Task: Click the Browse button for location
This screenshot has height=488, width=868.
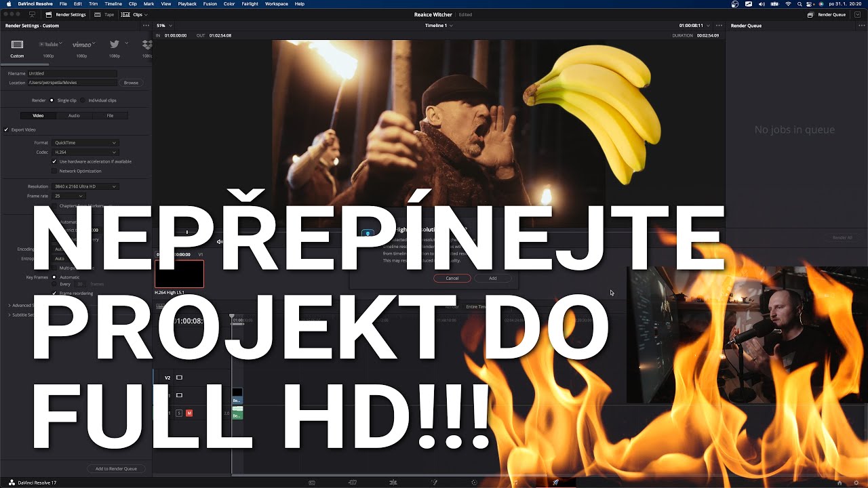Action: pyautogui.click(x=131, y=83)
